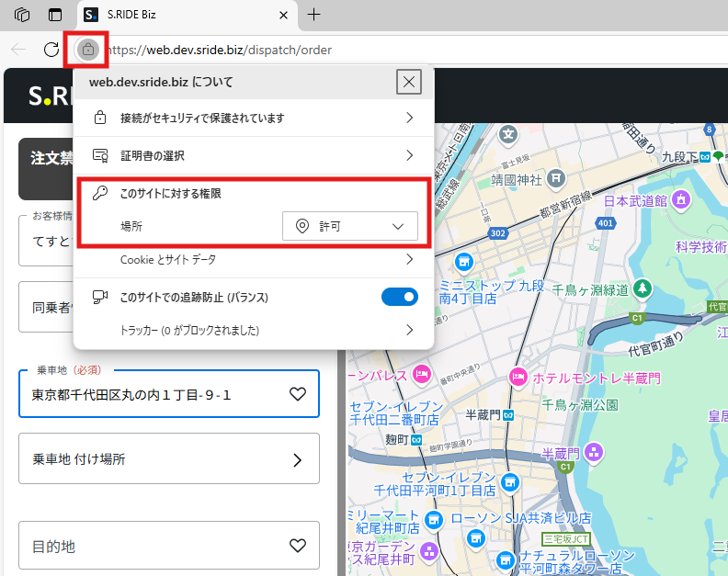Open a new browser tab
This screenshot has width=728, height=576.
[x=313, y=15]
